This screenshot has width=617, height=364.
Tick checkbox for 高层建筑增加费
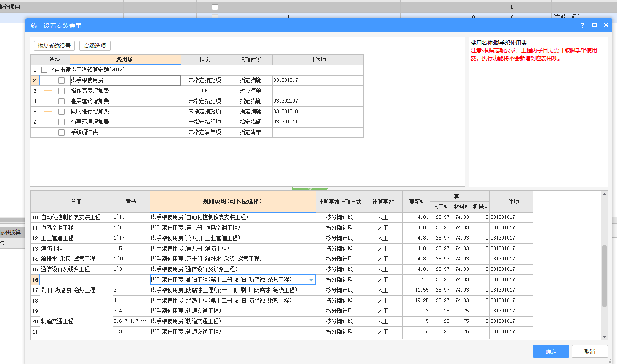tap(62, 101)
